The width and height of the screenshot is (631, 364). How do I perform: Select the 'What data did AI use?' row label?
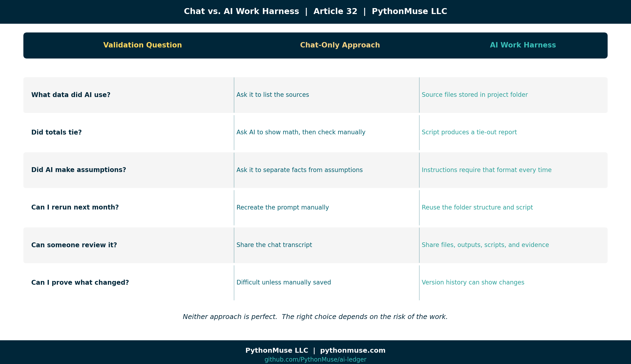[x=71, y=95]
